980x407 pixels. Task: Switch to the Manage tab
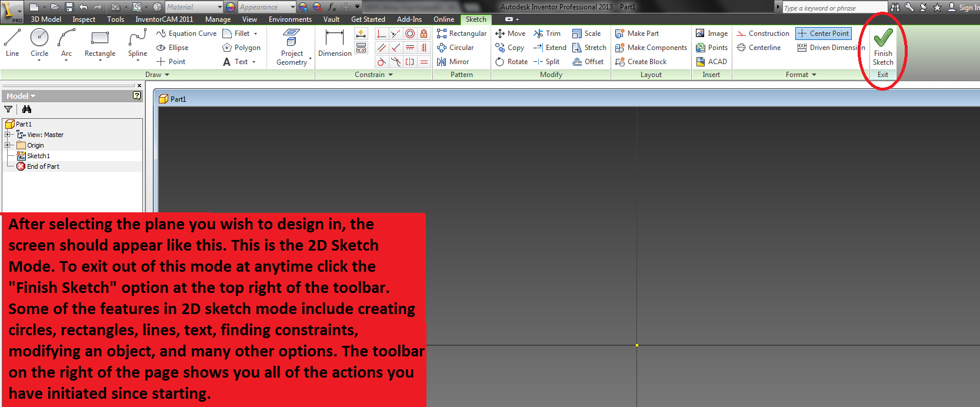218,19
